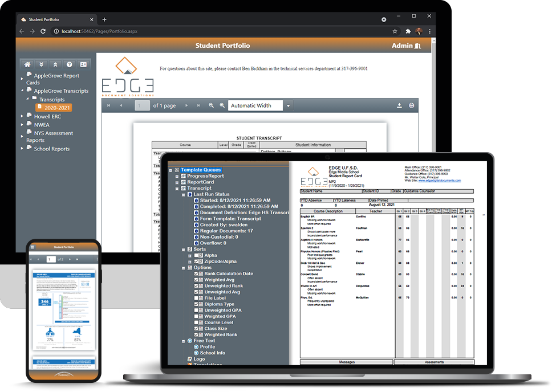552x392 pixels.
Task: Click the site info icon in address bar
Action: click(56, 31)
